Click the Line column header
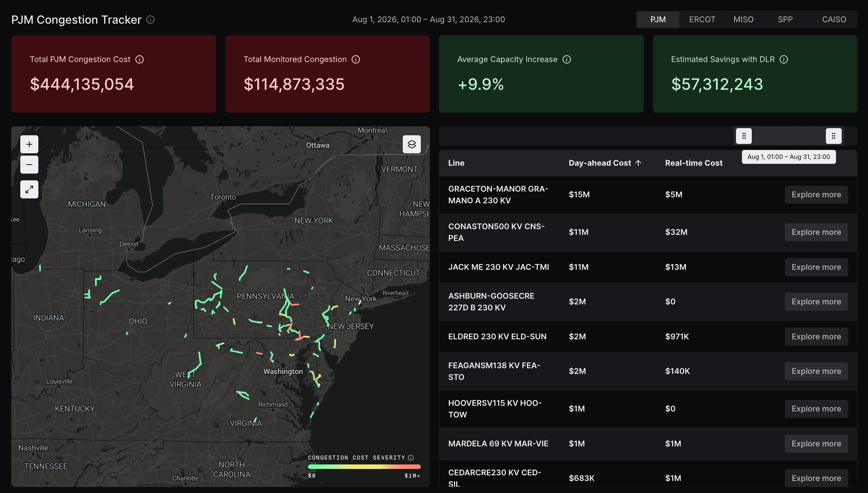This screenshot has width=868, height=493. pyautogui.click(x=456, y=163)
